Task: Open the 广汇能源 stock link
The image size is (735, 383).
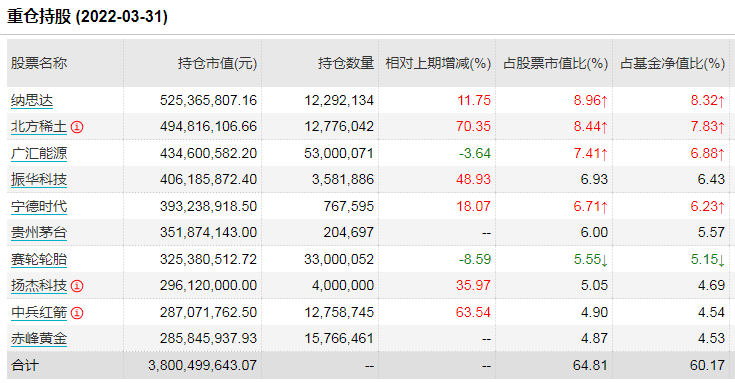Action: 39,153
